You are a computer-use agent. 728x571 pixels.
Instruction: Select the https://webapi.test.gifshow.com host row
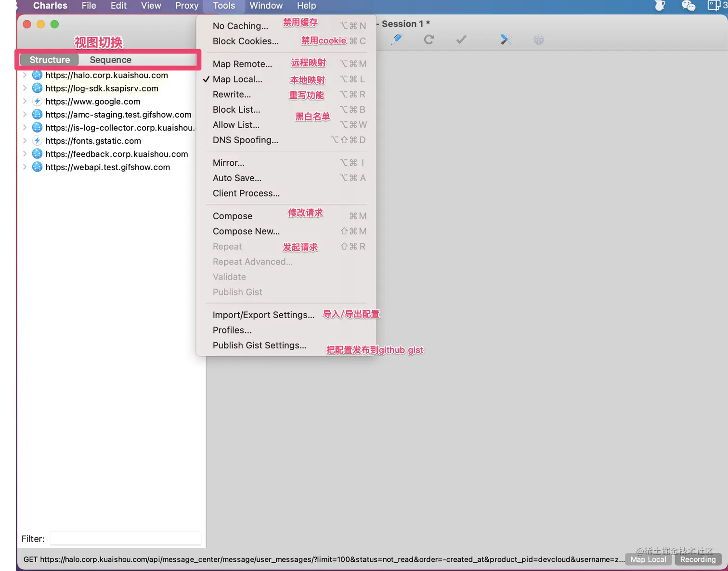pyautogui.click(x=108, y=167)
